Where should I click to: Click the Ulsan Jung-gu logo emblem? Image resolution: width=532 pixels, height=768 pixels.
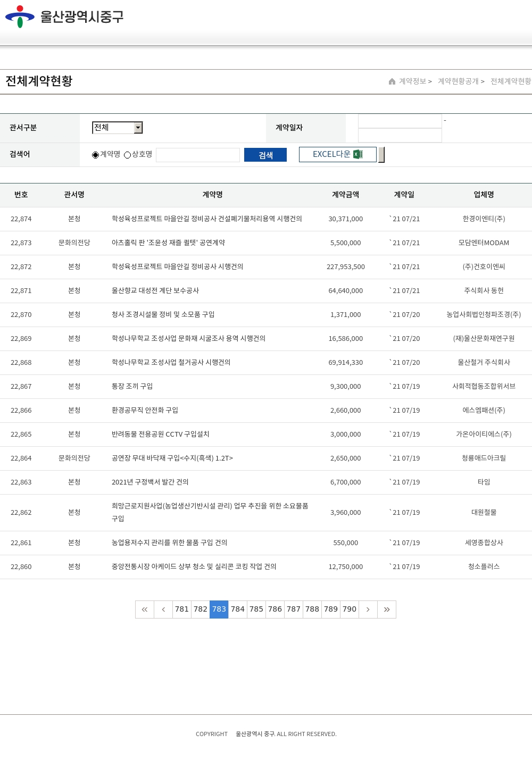tap(20, 16)
